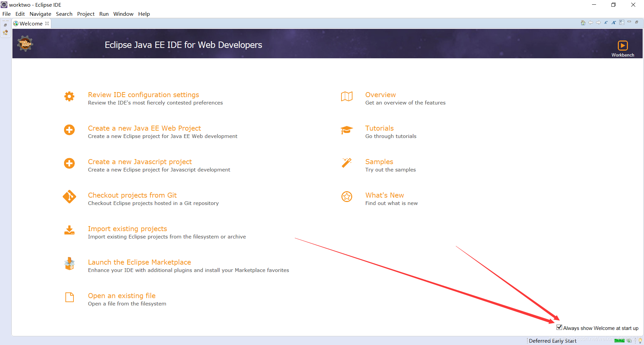Click the Deferred Early Start status text
The width and height of the screenshot is (644, 345).
(552, 341)
